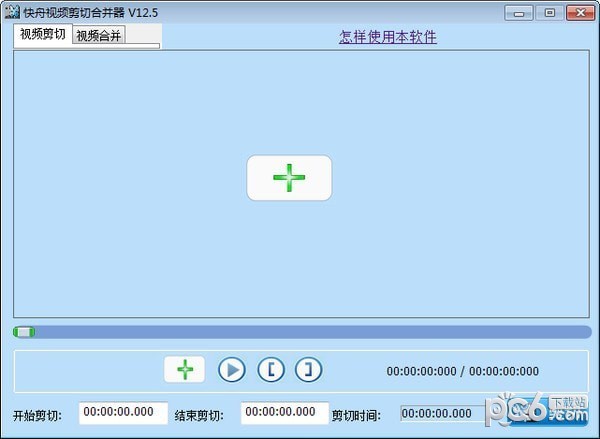Screen dimensions: 600x439
Task: Click the blue video progress bar track
Action: pyautogui.click(x=302, y=332)
